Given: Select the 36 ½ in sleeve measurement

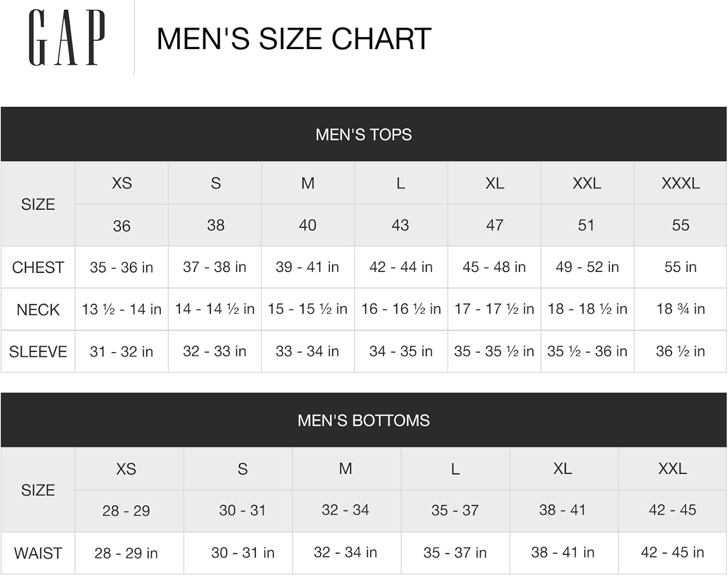Looking at the screenshot, I should point(680,351).
